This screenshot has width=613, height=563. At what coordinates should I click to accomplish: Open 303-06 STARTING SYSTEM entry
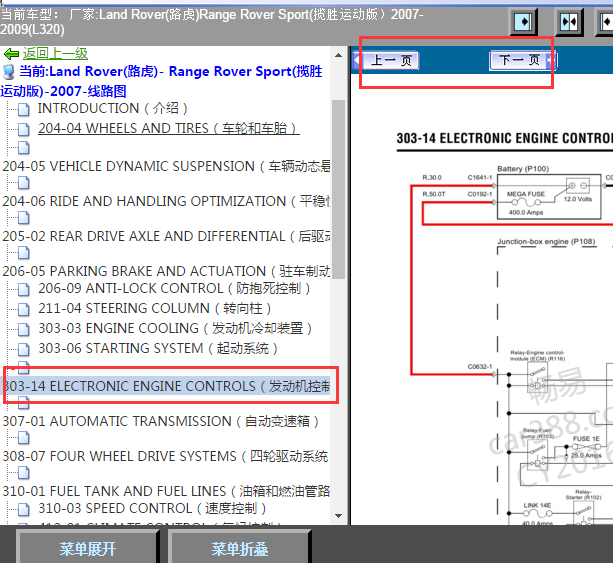tap(158, 348)
